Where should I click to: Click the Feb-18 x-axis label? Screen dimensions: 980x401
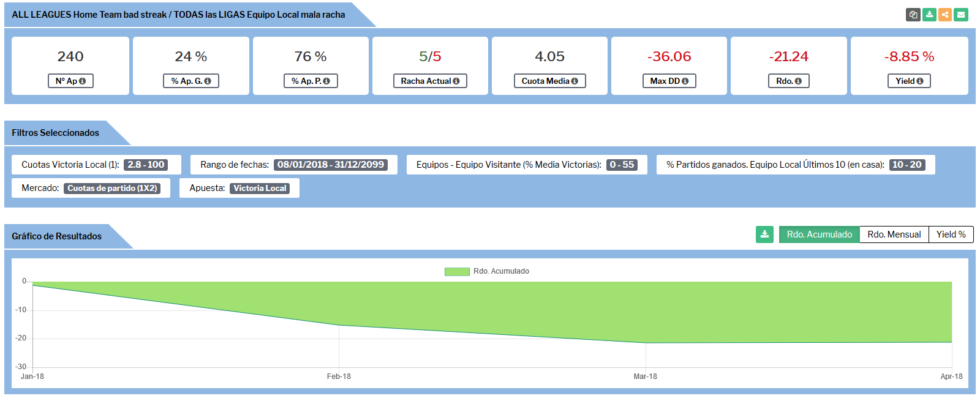(x=339, y=377)
